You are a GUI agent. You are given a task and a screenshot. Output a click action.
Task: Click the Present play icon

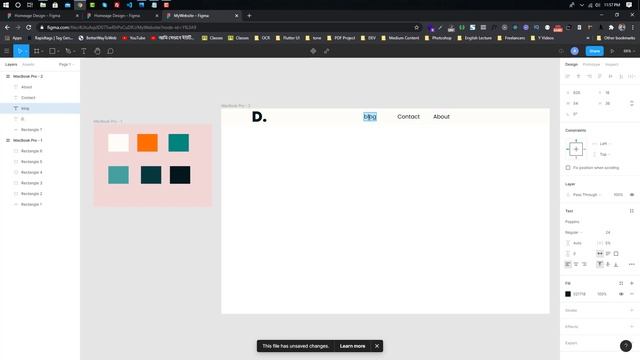click(612, 51)
